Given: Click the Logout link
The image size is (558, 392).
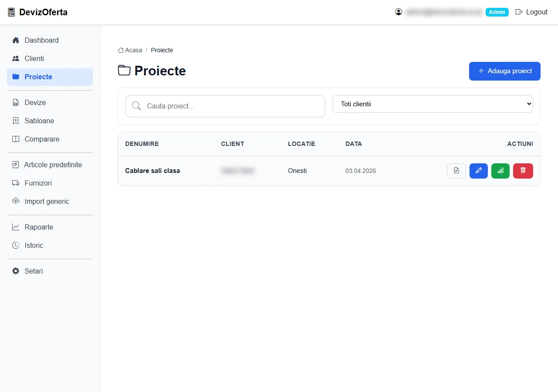Looking at the screenshot, I should 531,12.
